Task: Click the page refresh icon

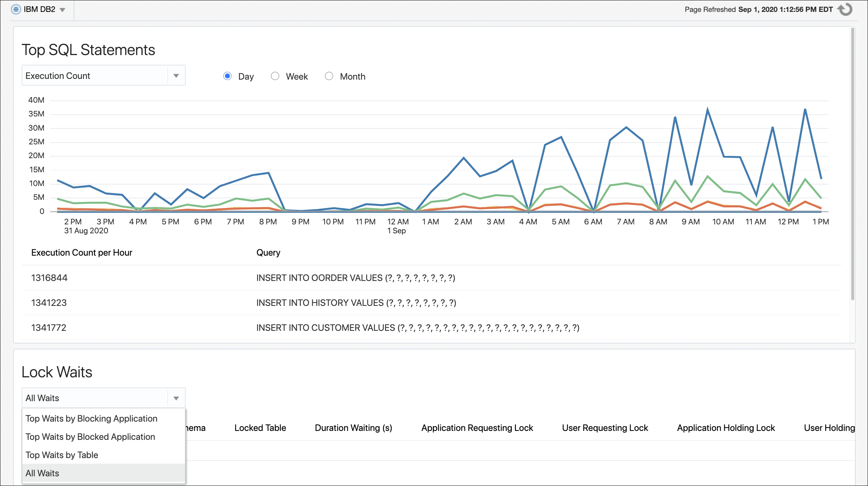Action: [845, 9]
